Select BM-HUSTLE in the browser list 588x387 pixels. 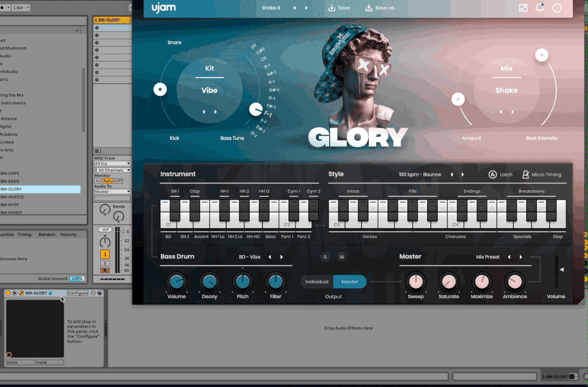click(40, 197)
